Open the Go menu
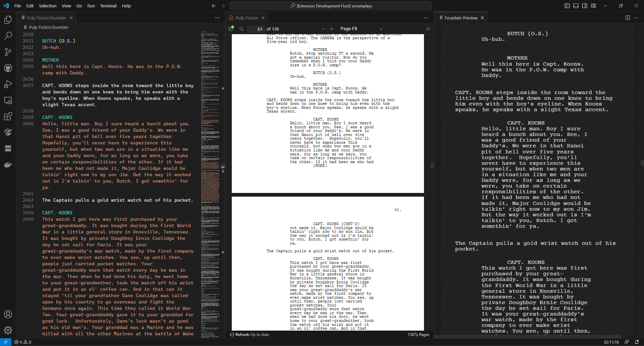The image size is (644, 346). pyautogui.click(x=79, y=6)
